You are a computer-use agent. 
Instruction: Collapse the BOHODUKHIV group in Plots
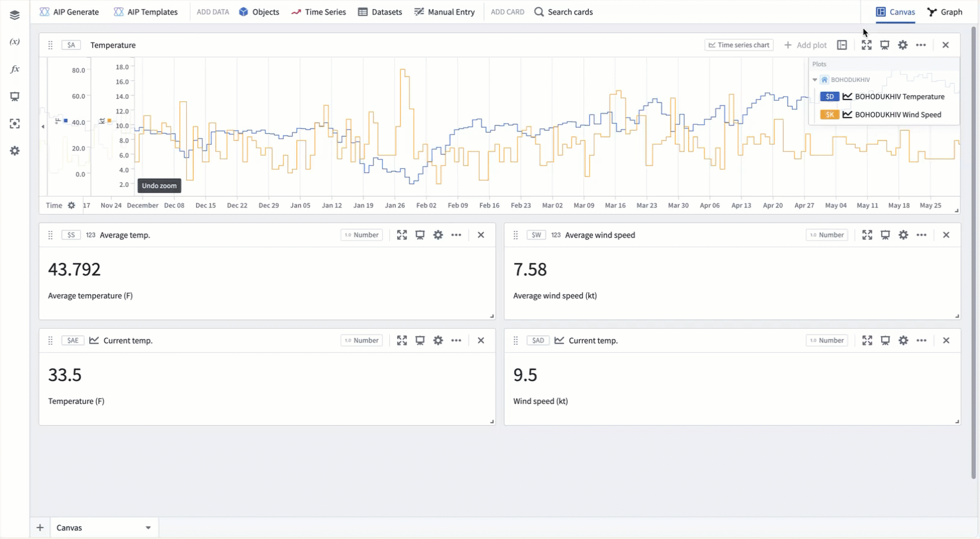815,80
